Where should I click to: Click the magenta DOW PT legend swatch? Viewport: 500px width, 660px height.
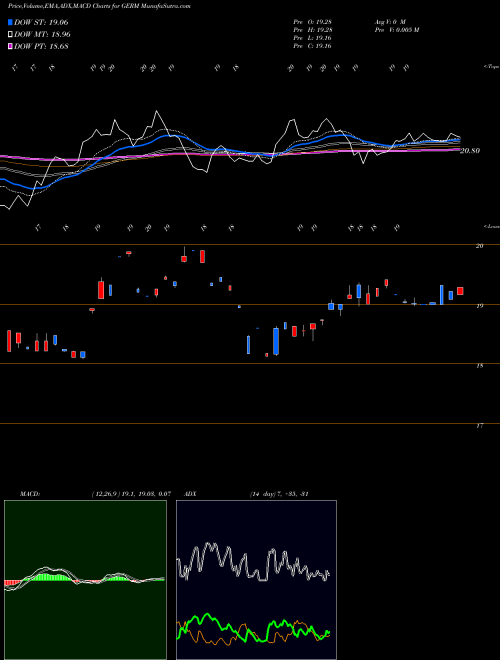10,46
